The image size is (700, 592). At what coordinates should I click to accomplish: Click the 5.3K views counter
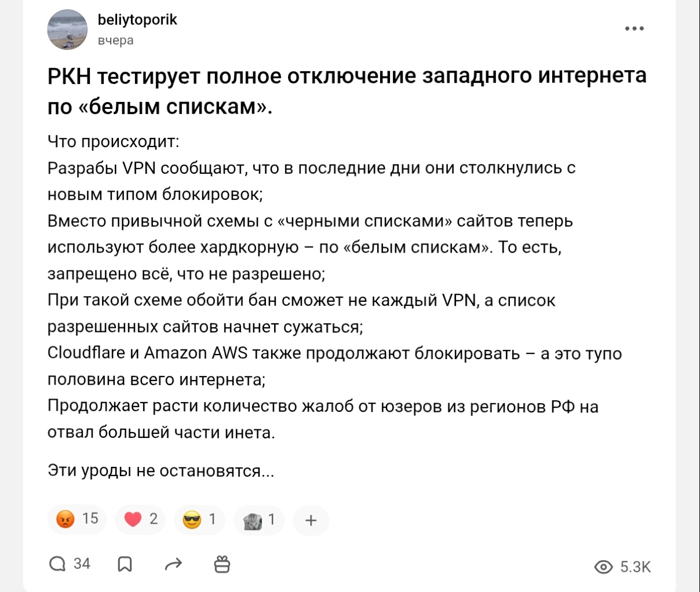click(x=636, y=567)
